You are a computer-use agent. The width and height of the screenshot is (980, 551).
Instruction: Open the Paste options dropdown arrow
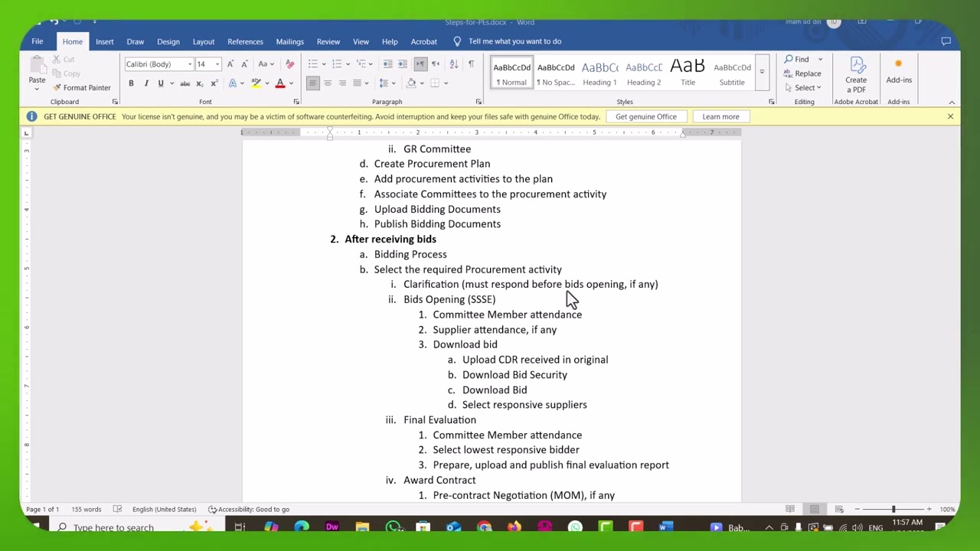pyautogui.click(x=37, y=89)
